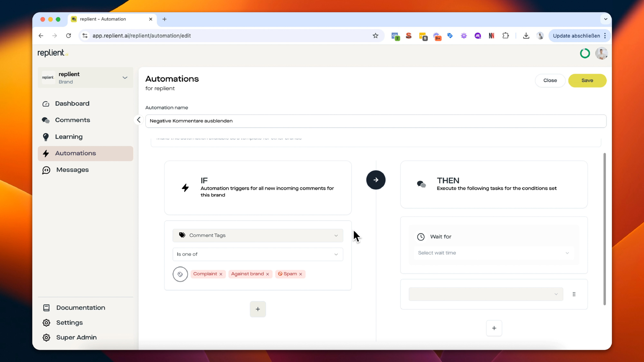
Task: Save the automation
Action: [587, 80]
